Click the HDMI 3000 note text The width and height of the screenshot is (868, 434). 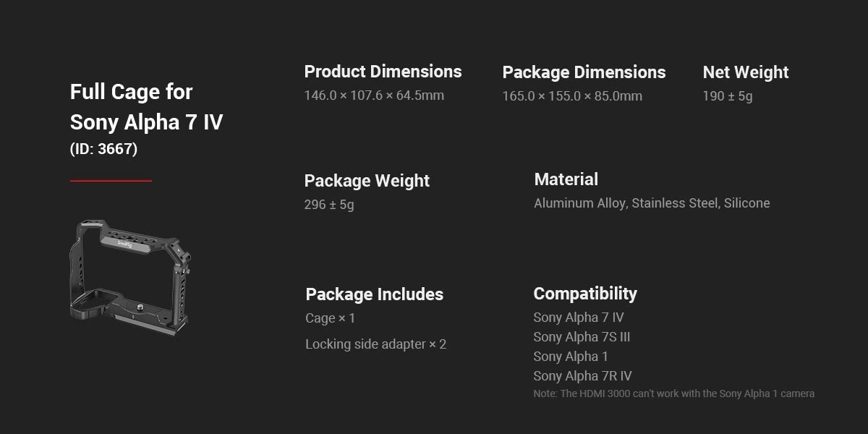pyautogui.click(x=673, y=394)
